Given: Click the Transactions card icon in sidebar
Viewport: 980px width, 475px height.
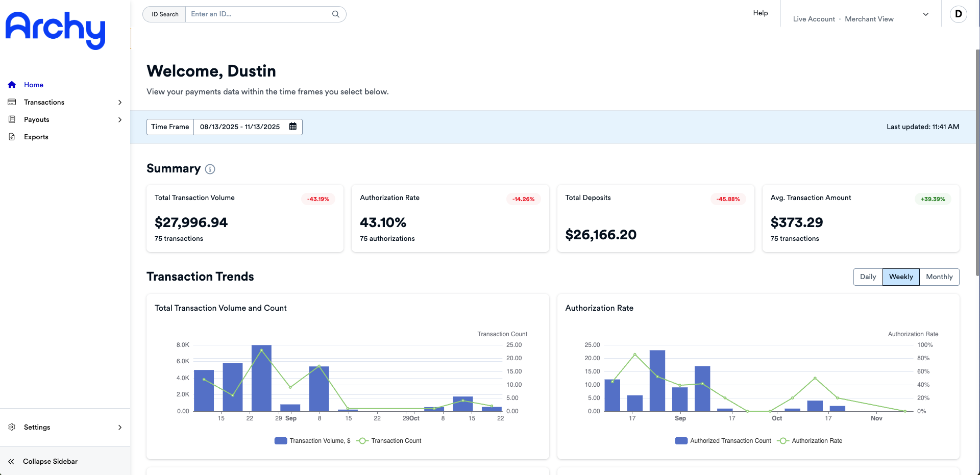Looking at the screenshot, I should click(x=12, y=102).
